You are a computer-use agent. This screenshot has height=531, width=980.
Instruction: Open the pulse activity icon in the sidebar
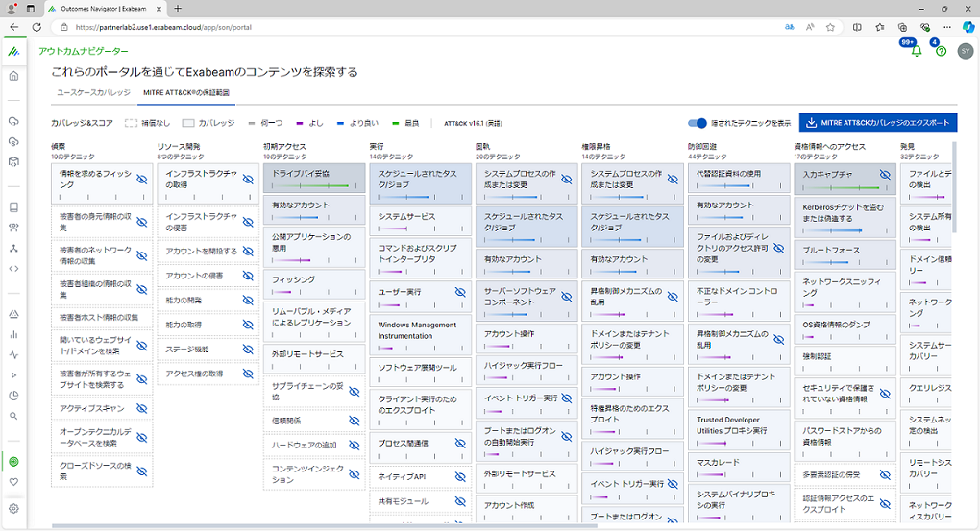(x=13, y=355)
